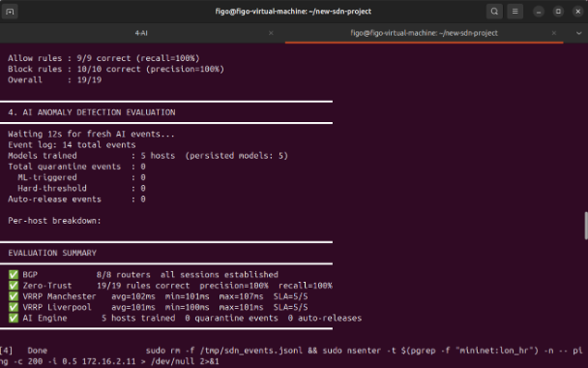Image resolution: width=588 pixels, height=368 pixels.
Task: Click 'Waiting 12s for fresh AI events...'
Action: click(x=91, y=134)
